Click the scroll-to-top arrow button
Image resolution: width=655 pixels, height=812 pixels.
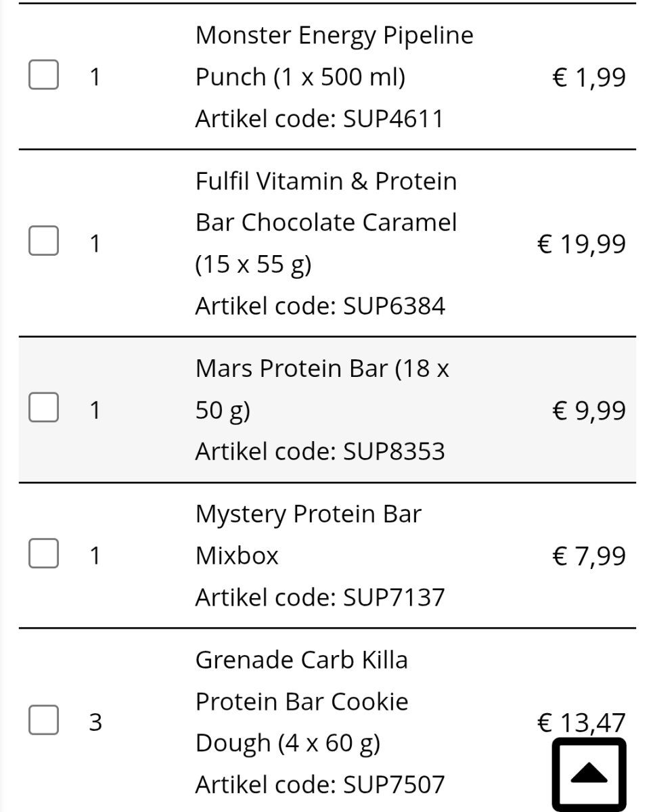(589, 775)
